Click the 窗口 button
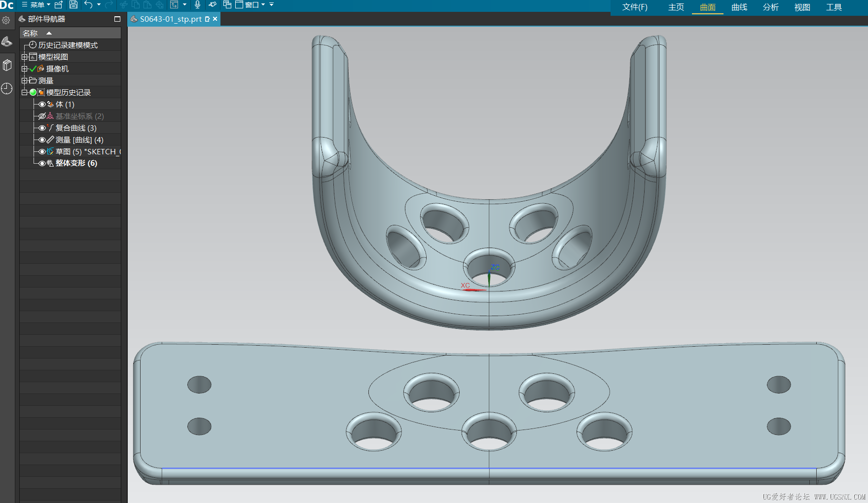This screenshot has width=868, height=503. click(248, 5)
